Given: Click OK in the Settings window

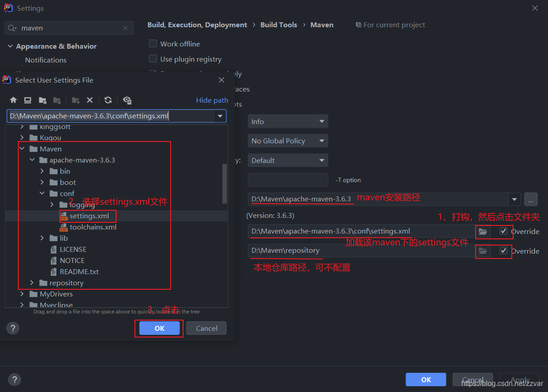Looking at the screenshot, I should 426,379.
